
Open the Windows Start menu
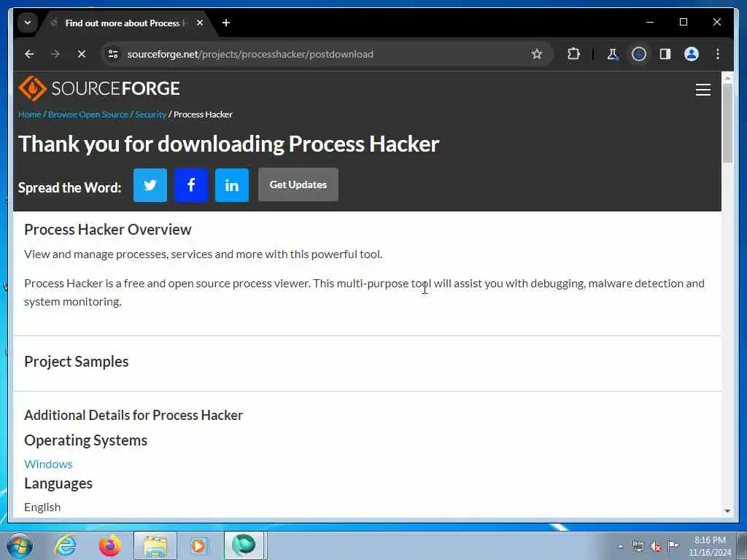20,545
